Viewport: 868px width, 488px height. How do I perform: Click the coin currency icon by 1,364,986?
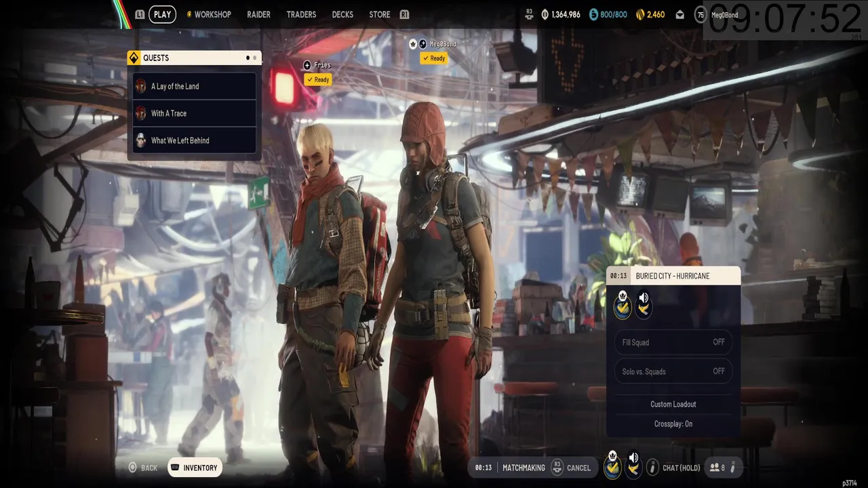(545, 14)
